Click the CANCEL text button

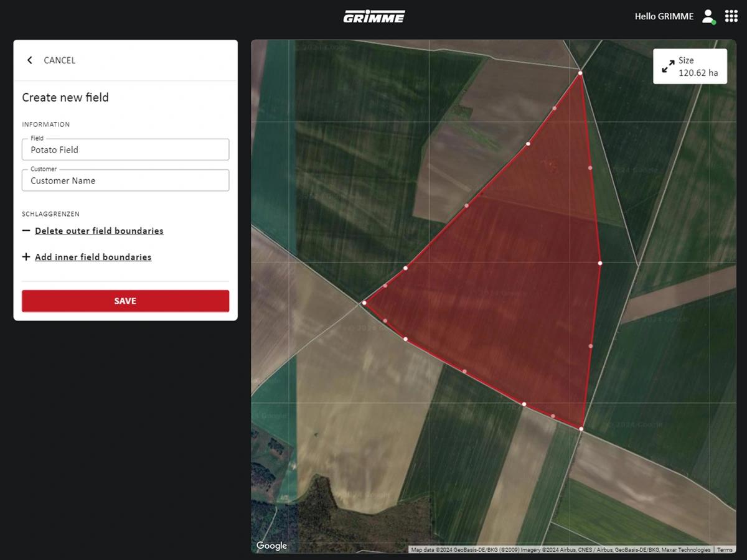pos(59,60)
